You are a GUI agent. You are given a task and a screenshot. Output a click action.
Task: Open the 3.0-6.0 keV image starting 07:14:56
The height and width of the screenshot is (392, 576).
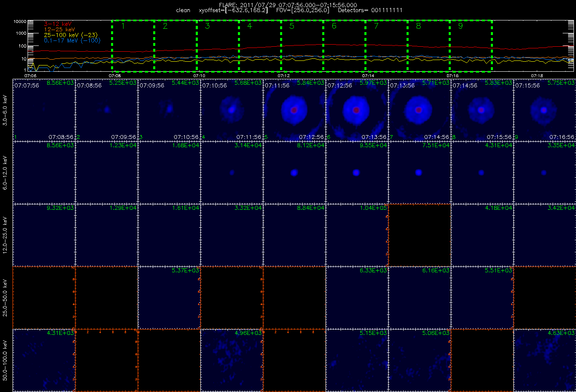(x=482, y=110)
